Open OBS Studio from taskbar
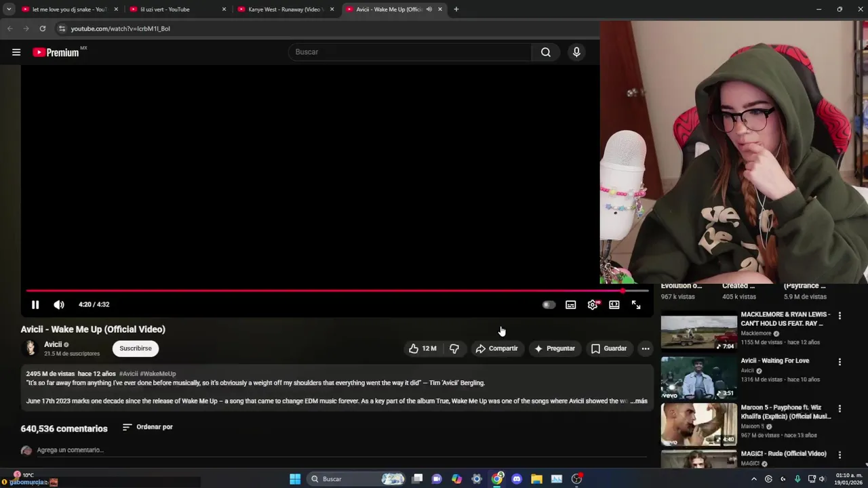The height and width of the screenshot is (488, 868). (x=576, y=479)
